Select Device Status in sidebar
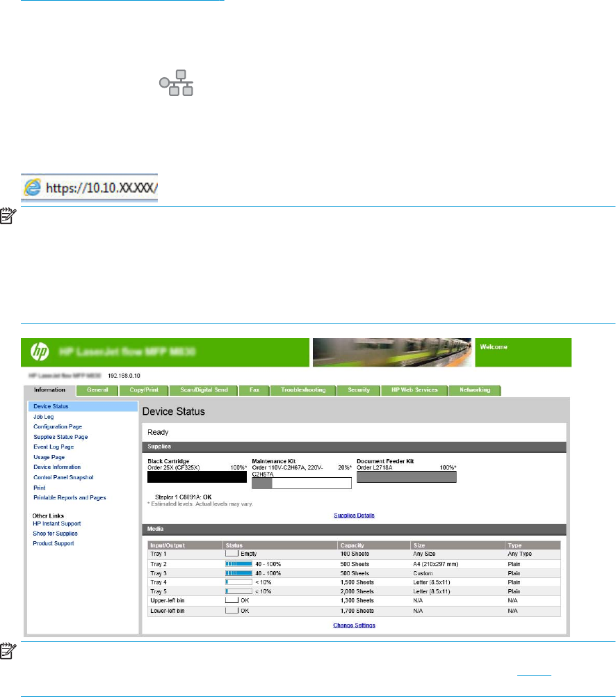616x697 pixels. point(83,406)
